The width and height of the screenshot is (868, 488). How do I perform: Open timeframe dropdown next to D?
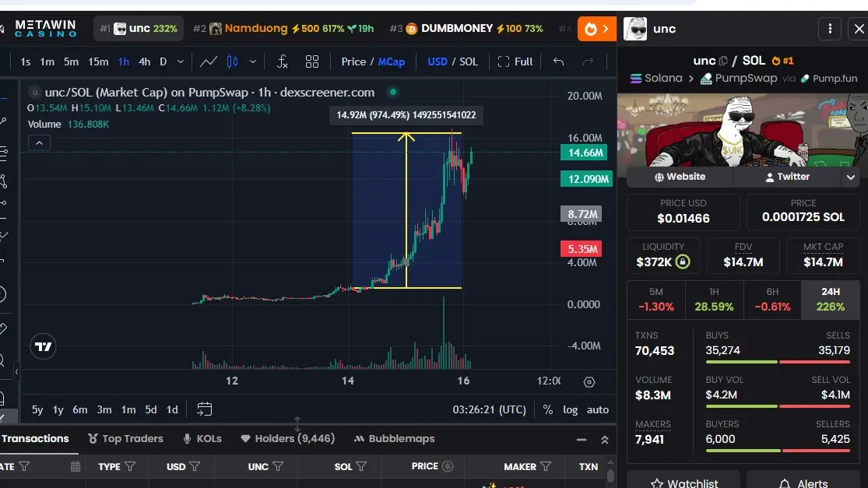coord(180,61)
